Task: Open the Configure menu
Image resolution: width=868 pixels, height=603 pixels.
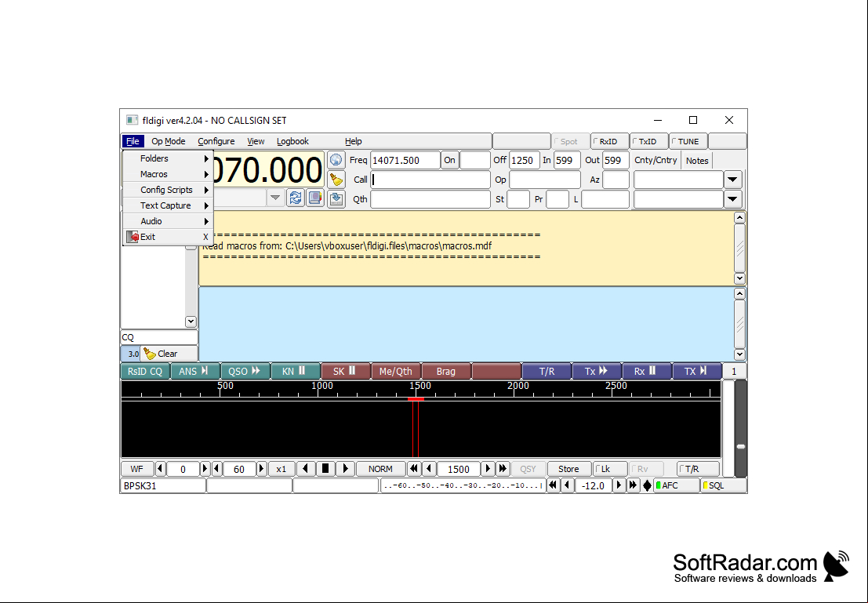Action: pos(216,141)
